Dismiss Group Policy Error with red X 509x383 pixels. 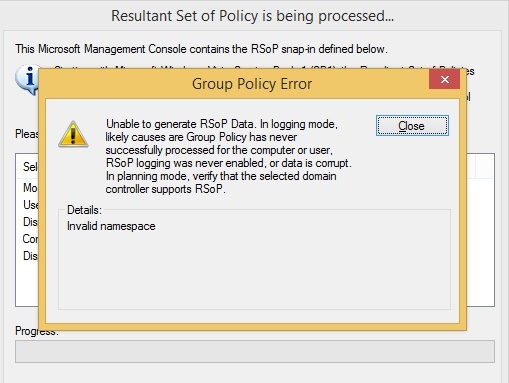(x=444, y=79)
